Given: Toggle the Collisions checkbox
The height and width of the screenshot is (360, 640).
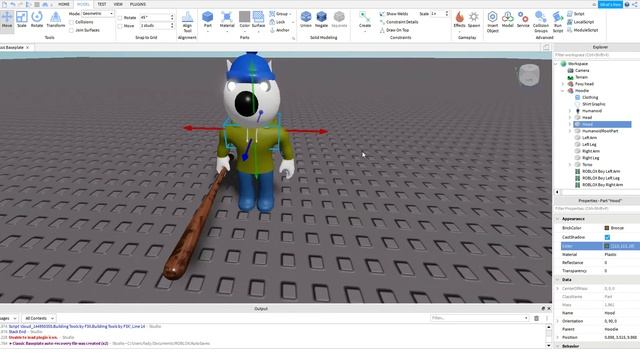Looking at the screenshot, I should [x=71, y=22].
